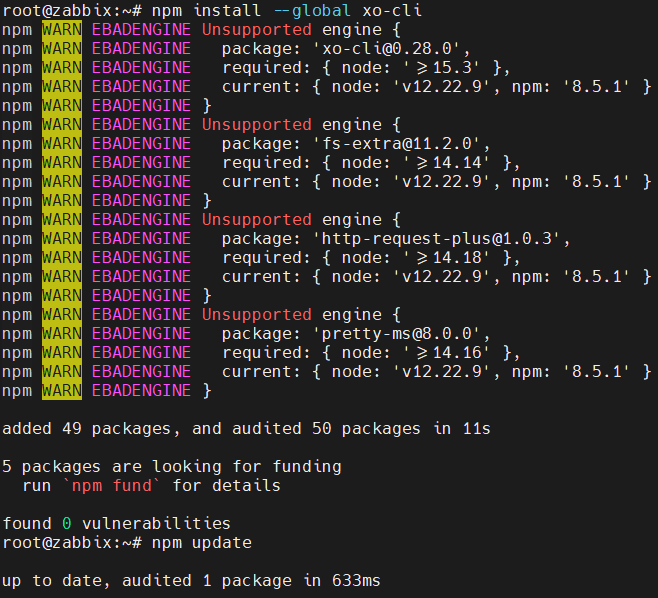Click the root@zabbix prompt before 'npm update'
This screenshot has width=658, height=598.
click(x=66, y=542)
